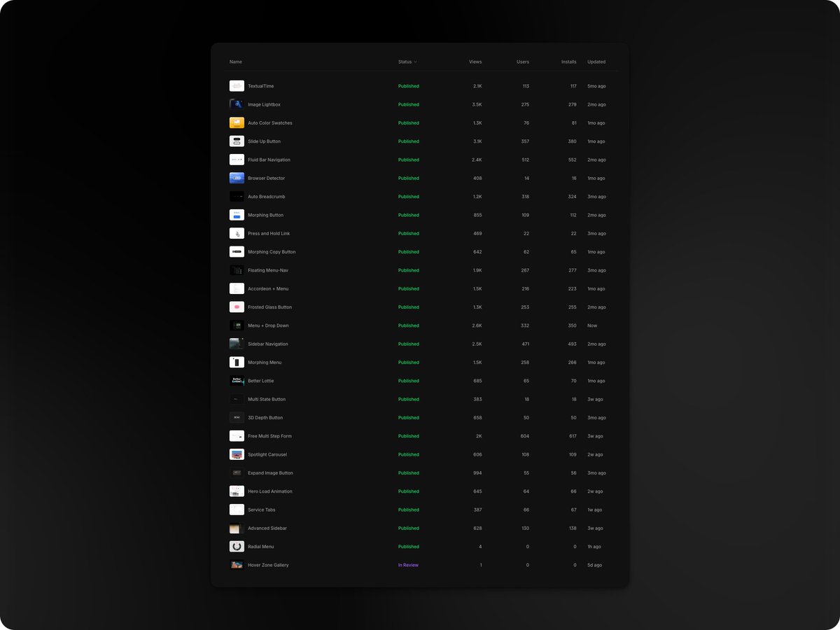840x630 pixels.
Task: Click the Installs column header
Action: [569, 62]
